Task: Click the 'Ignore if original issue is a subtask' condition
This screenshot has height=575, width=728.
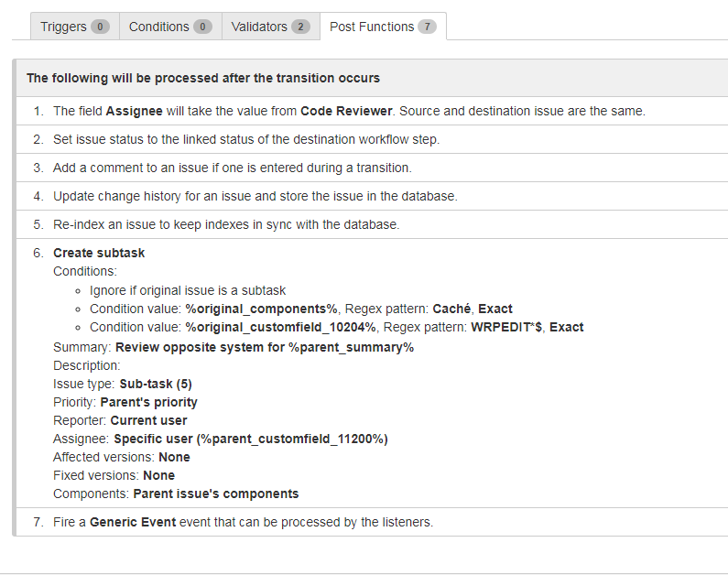Action: click(188, 290)
